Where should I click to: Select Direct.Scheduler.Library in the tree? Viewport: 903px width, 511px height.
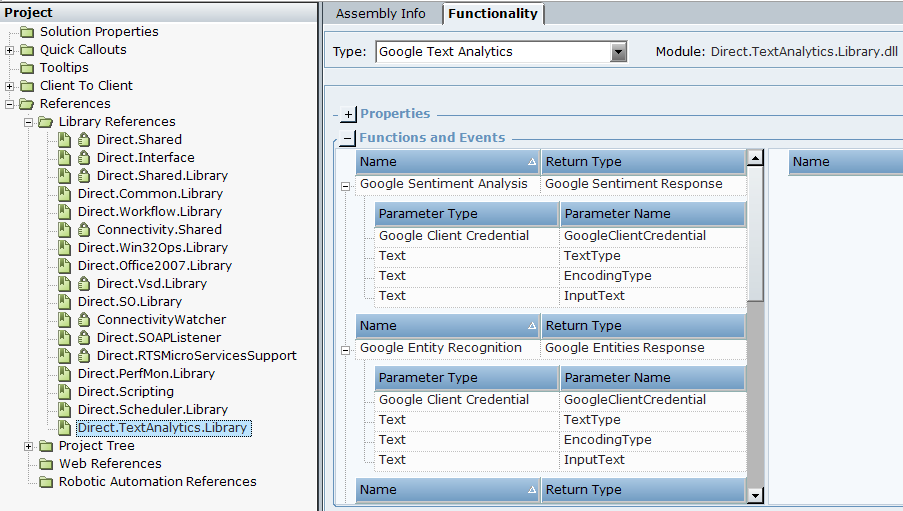pyautogui.click(x=152, y=410)
